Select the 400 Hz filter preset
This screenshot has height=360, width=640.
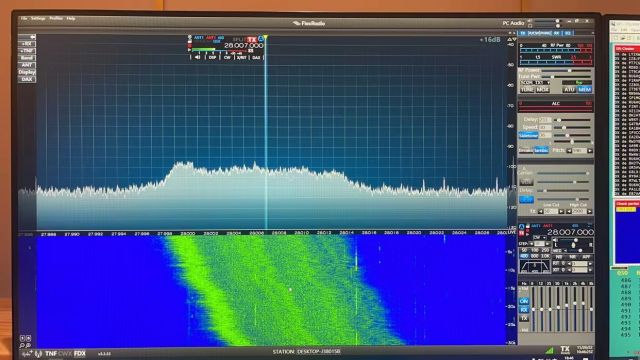524,256
